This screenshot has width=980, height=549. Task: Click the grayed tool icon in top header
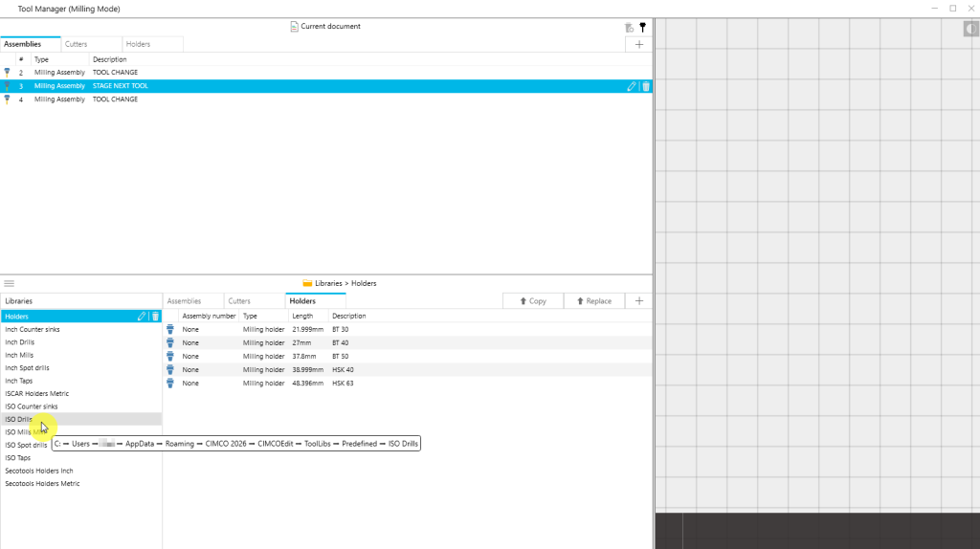629,28
